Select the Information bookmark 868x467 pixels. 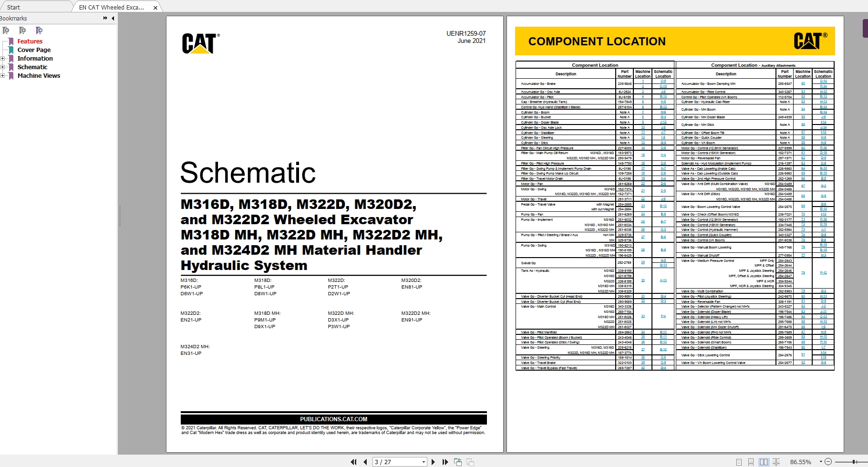(35, 59)
